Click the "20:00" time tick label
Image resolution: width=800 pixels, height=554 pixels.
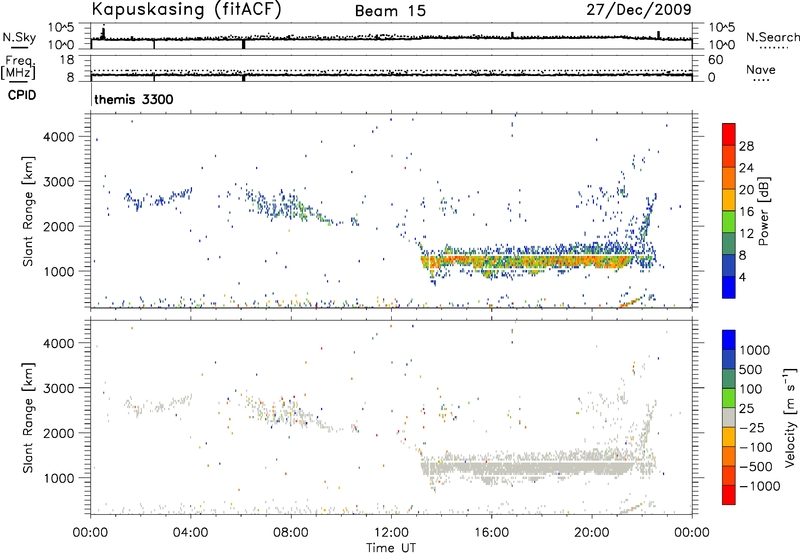(591, 533)
